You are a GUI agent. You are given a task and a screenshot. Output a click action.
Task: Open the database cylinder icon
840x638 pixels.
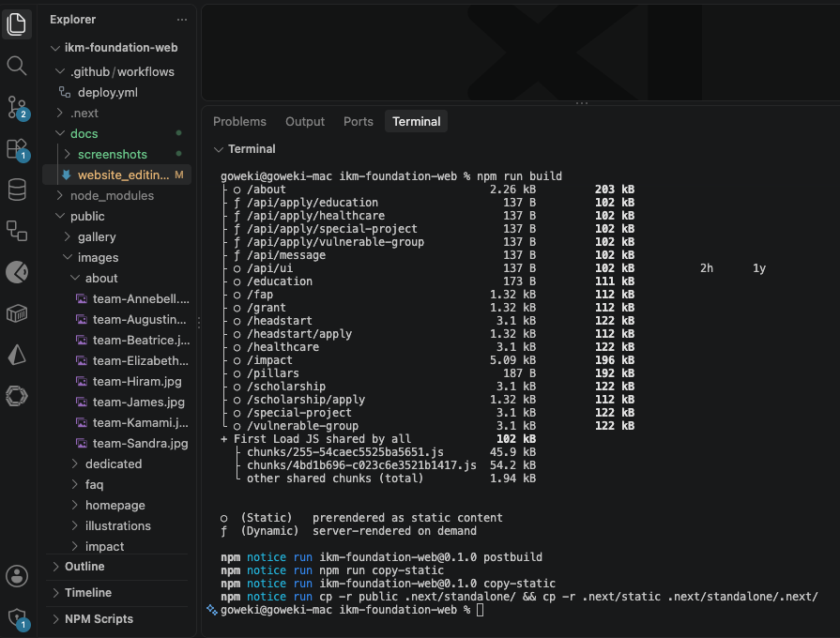point(17,190)
